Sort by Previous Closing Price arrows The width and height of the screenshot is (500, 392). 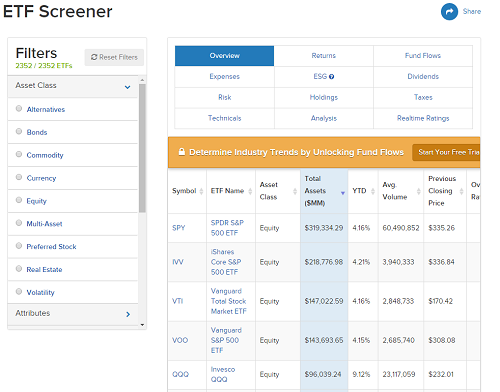tap(461, 191)
